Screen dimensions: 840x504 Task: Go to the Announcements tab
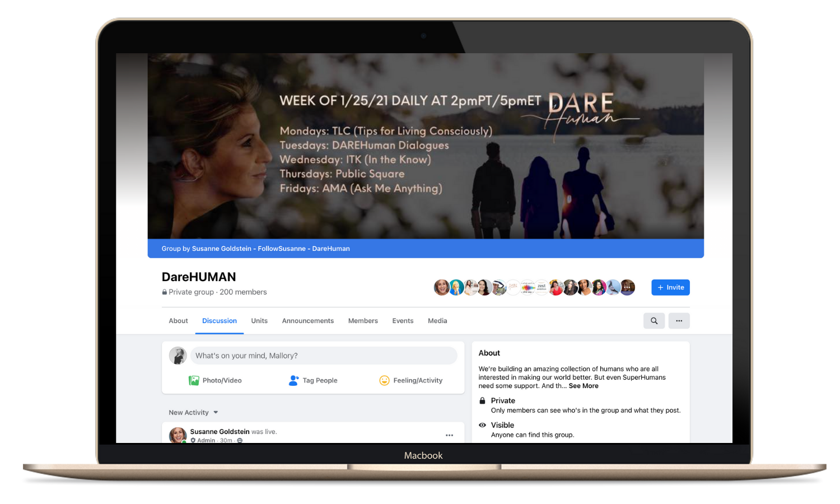pyautogui.click(x=308, y=321)
